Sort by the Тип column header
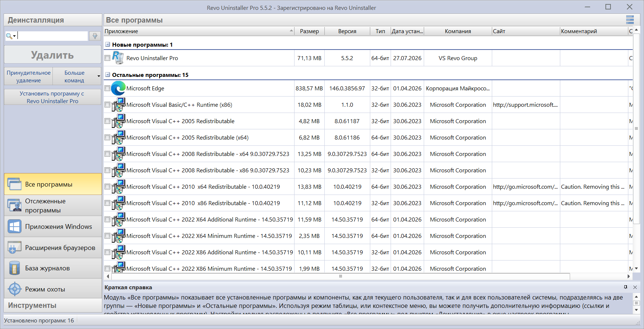Viewport: 644px width, 329px height. click(380, 31)
